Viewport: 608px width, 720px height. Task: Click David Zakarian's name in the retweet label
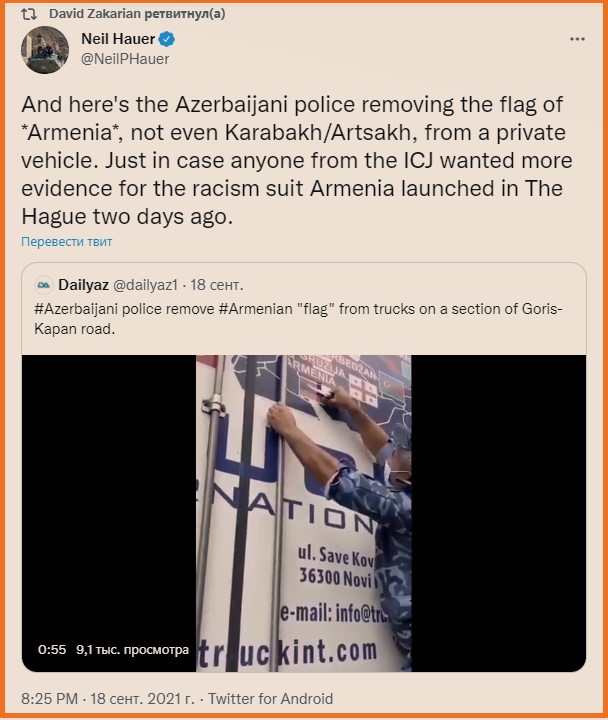(x=95, y=14)
